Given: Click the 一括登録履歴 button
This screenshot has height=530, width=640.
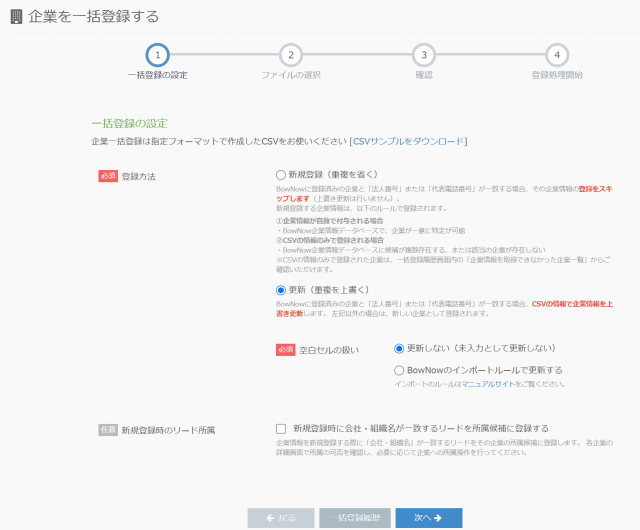Looking at the screenshot, I should pos(355,518).
